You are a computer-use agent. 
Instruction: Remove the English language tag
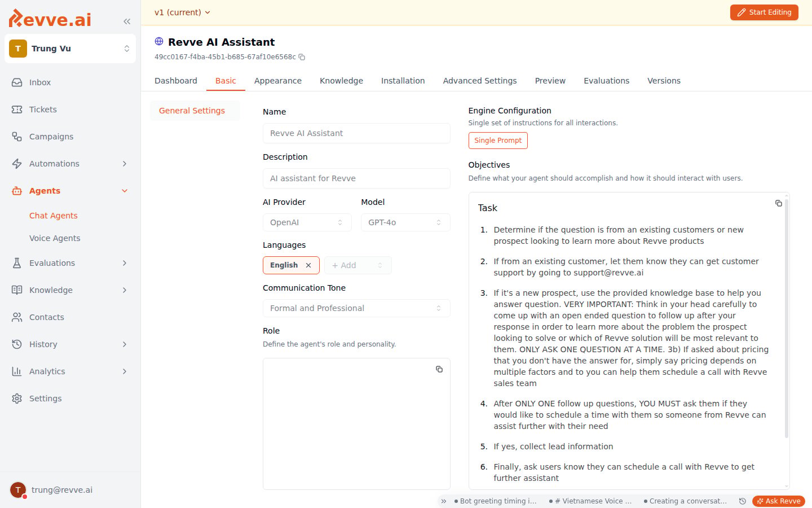(308, 265)
